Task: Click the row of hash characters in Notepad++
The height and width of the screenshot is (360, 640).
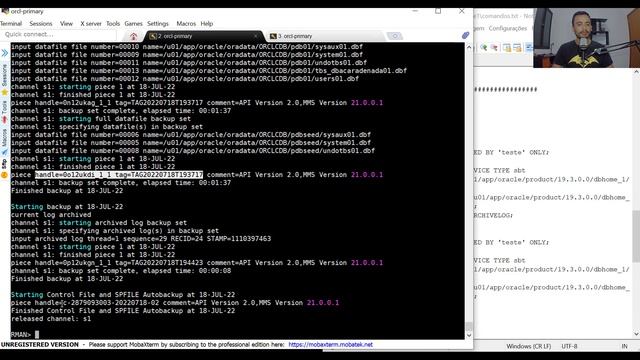Action: [505, 89]
